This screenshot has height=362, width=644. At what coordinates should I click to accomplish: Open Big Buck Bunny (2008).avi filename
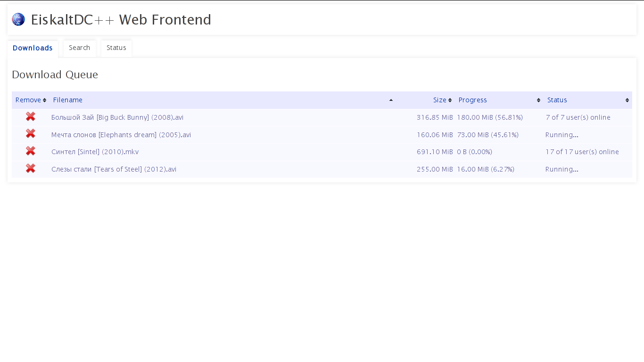117,117
